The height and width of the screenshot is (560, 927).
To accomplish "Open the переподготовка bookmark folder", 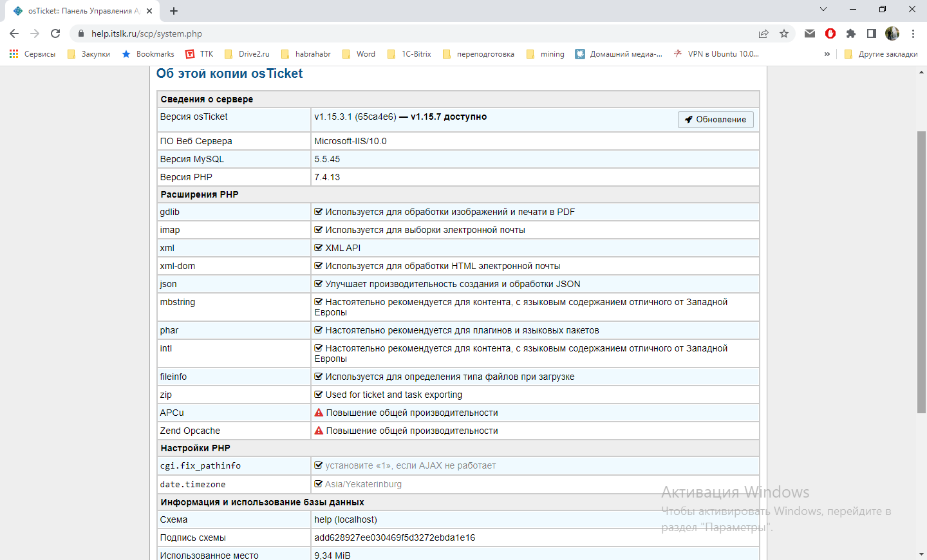I will (478, 54).
